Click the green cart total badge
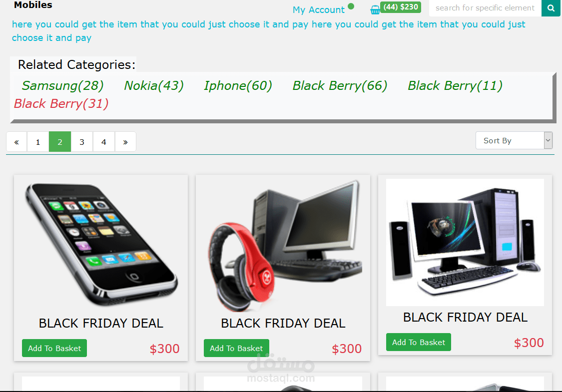The image size is (562, 392). 401,7
